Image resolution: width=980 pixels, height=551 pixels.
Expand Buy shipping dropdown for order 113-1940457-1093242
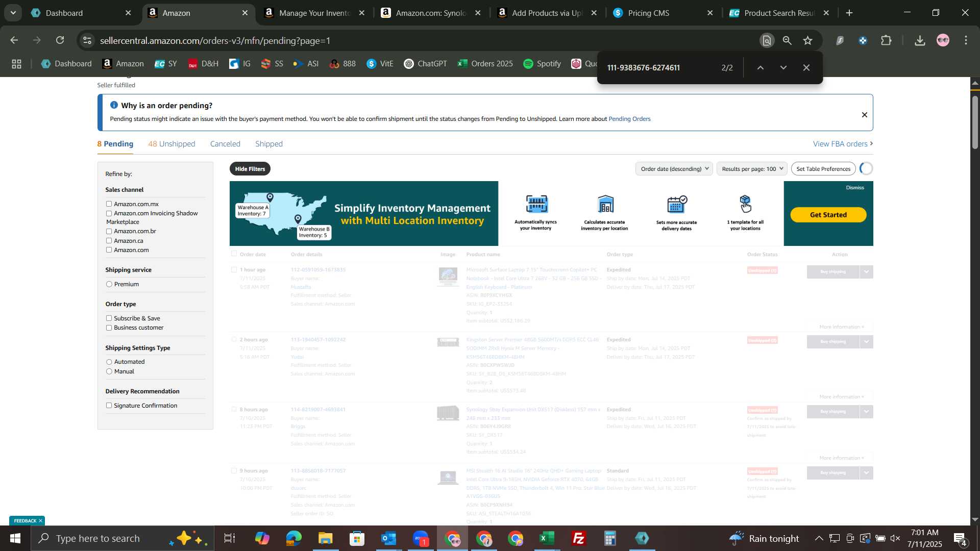[x=866, y=342]
